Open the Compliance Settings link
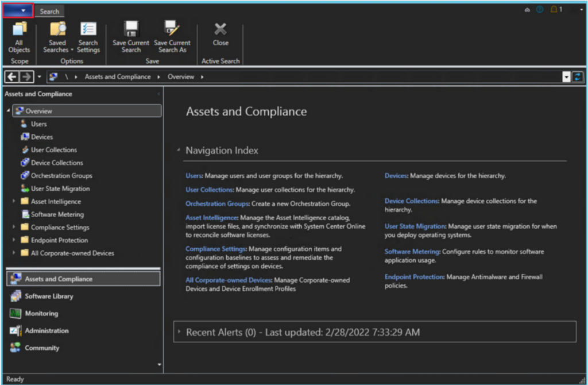The image size is (588, 385). [216, 249]
